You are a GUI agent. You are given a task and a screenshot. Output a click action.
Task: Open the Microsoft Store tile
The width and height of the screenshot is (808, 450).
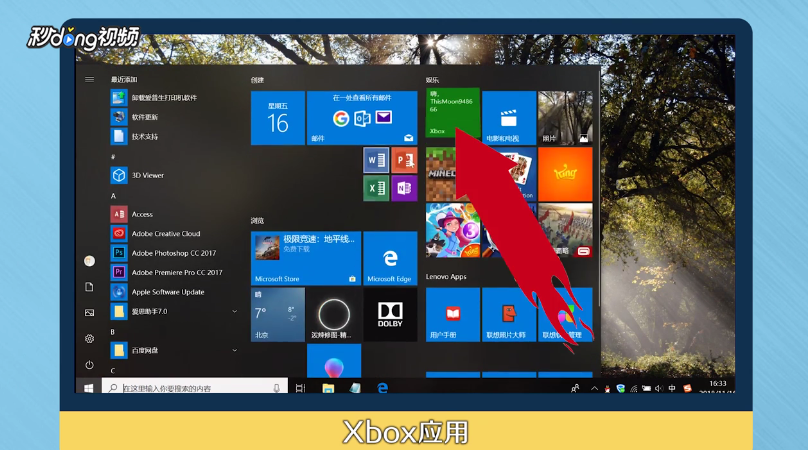pos(306,258)
